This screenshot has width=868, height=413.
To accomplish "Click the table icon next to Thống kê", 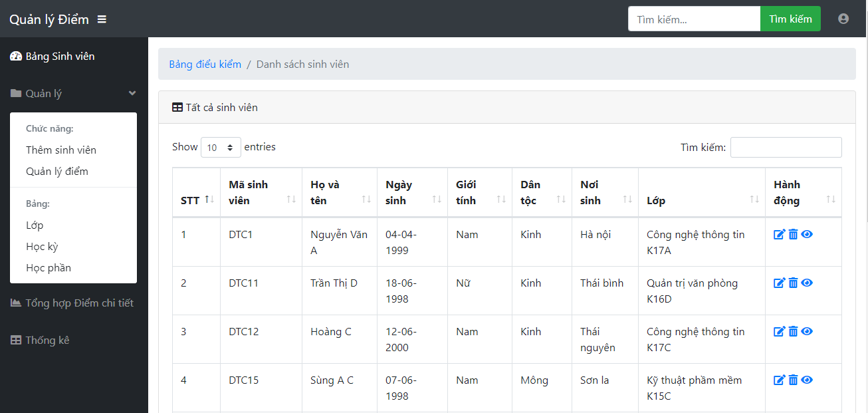I will (x=15, y=340).
